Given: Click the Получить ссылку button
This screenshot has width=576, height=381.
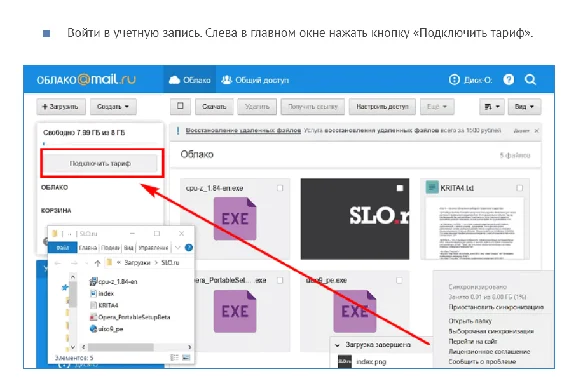Looking at the screenshot, I should (x=313, y=107).
